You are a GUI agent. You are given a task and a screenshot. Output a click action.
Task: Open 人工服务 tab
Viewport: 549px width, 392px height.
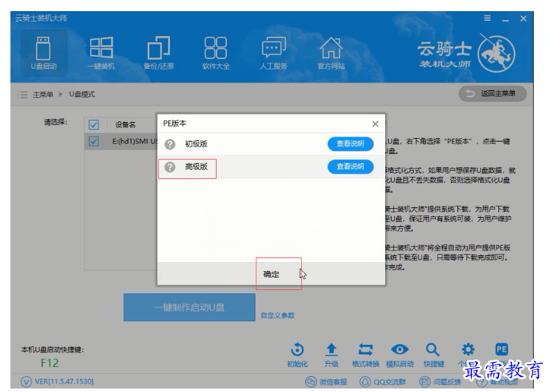tap(273, 53)
